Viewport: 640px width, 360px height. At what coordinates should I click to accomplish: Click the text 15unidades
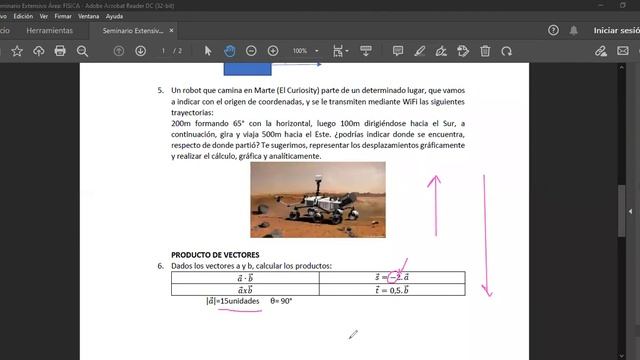[239, 301]
